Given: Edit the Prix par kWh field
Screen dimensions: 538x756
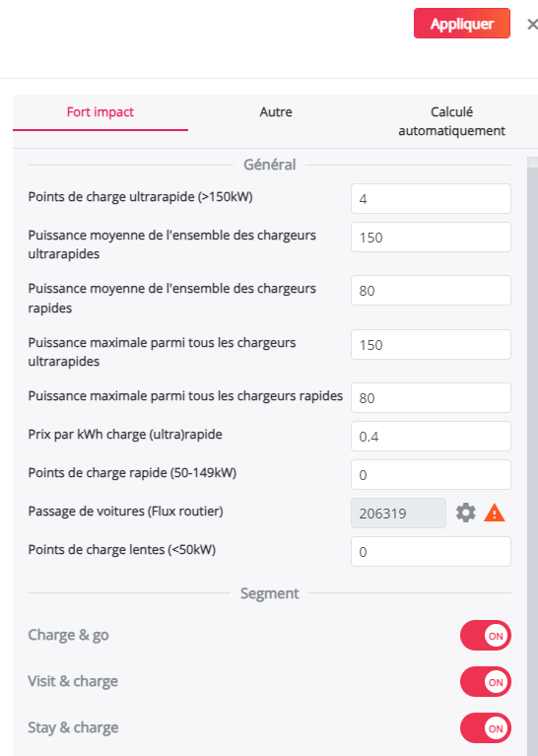Looking at the screenshot, I should 431,437.
